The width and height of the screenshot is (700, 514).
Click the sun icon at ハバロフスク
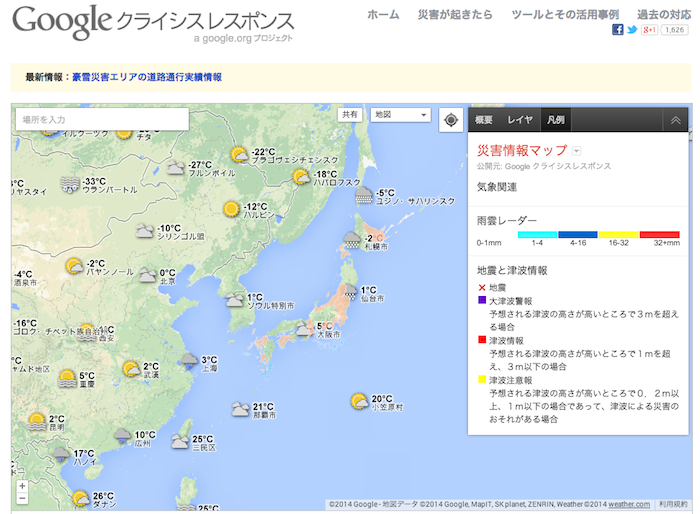tap(301, 177)
